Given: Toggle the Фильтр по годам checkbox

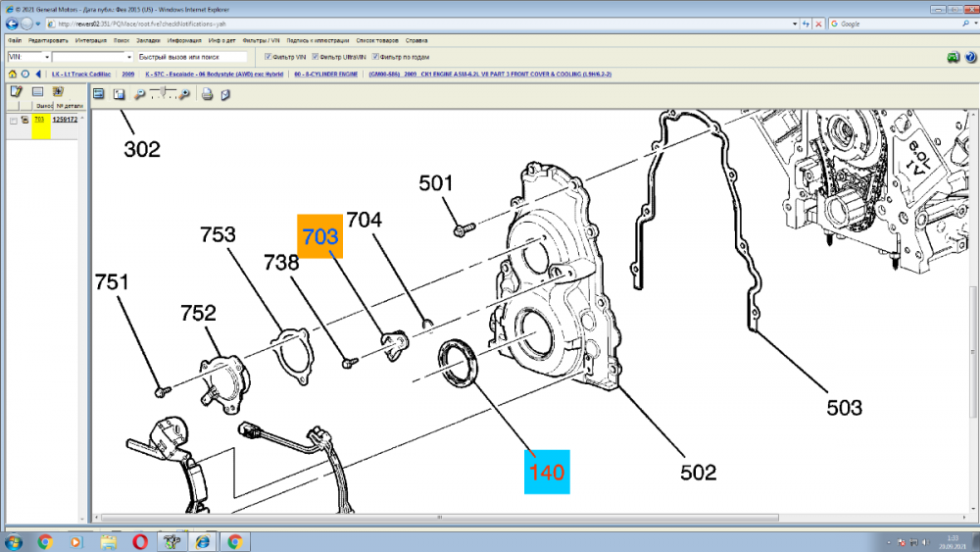Looking at the screenshot, I should pyautogui.click(x=374, y=58).
